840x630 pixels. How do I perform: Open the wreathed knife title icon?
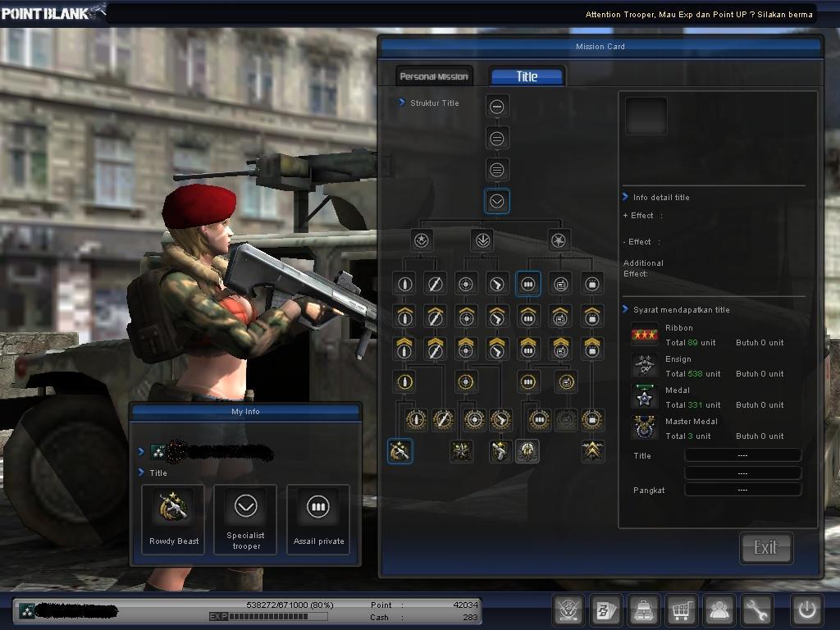pyautogui.click(x=443, y=420)
